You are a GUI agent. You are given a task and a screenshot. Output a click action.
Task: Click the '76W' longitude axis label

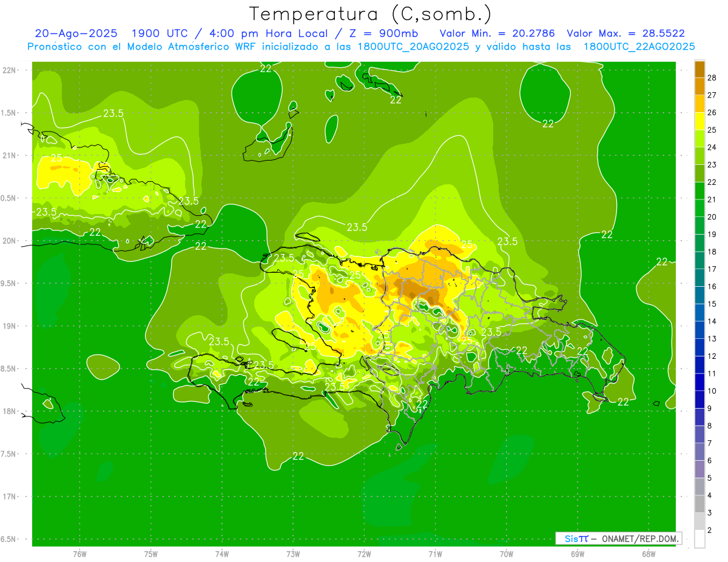[79, 554]
